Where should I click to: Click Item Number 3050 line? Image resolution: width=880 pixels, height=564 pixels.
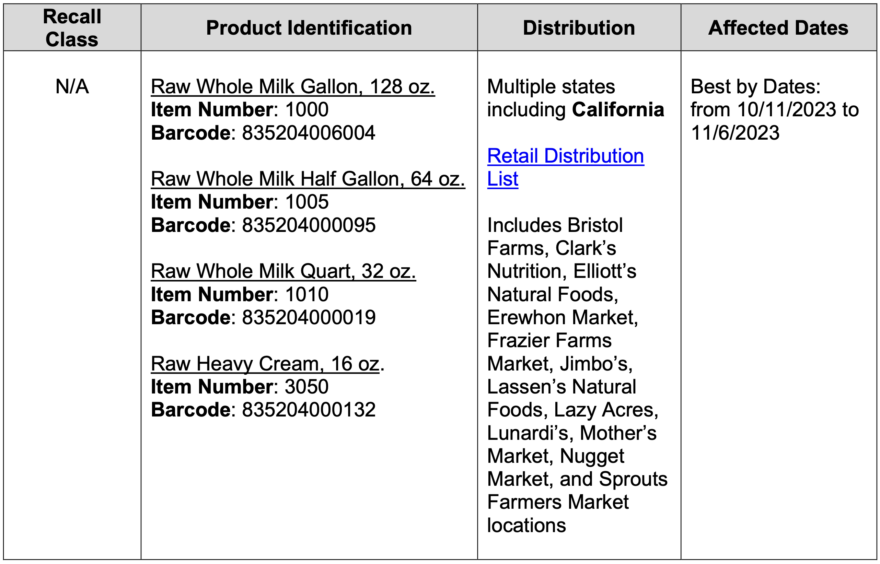pos(240,387)
